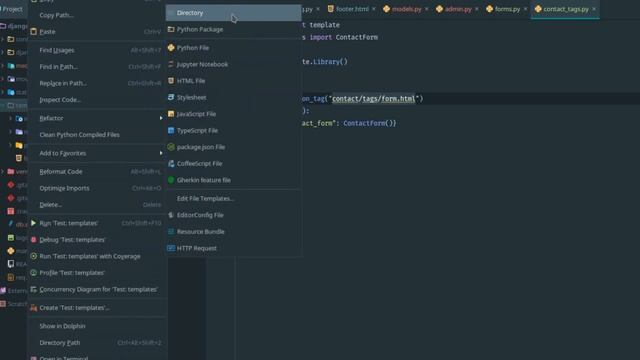
Task: Select Replace in Path
Action: [96, 83]
